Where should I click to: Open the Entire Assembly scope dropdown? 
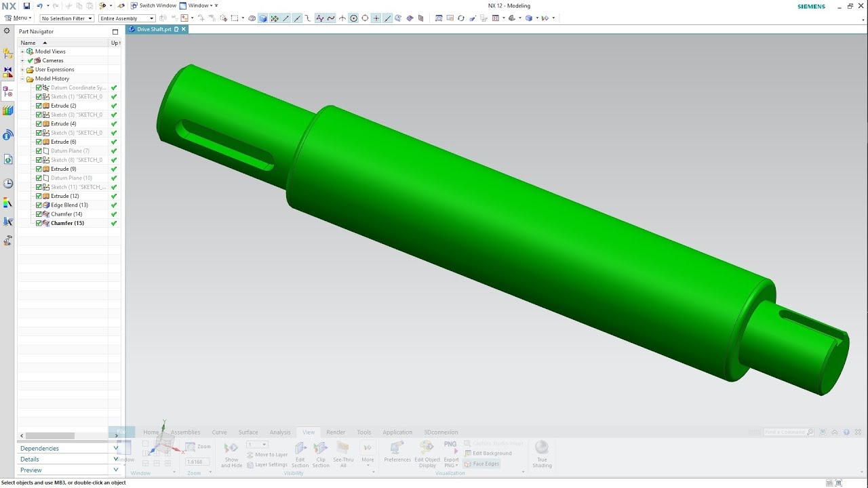126,18
